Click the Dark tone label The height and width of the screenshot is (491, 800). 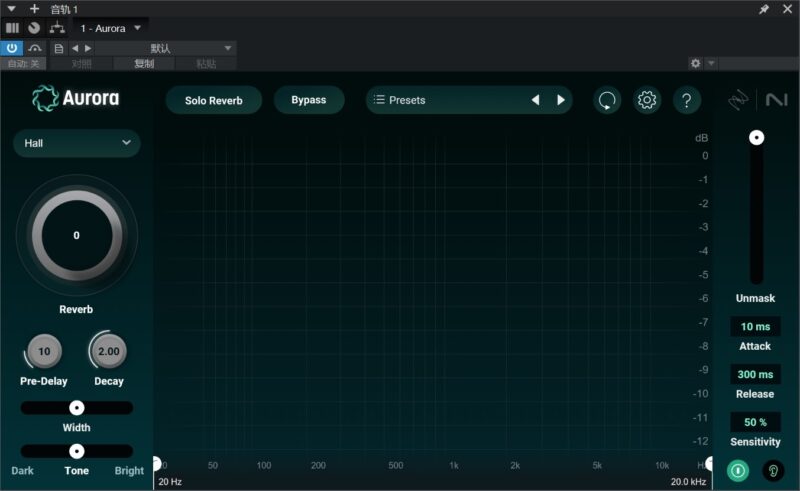pos(22,471)
